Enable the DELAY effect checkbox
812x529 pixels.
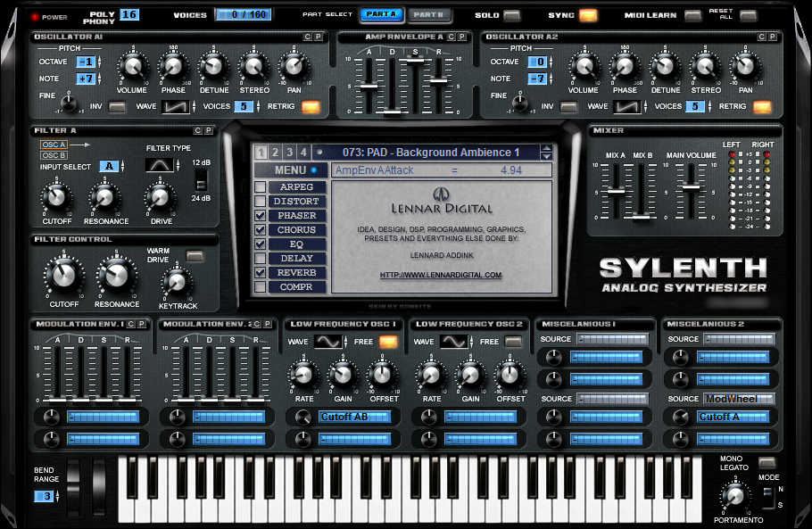260,259
